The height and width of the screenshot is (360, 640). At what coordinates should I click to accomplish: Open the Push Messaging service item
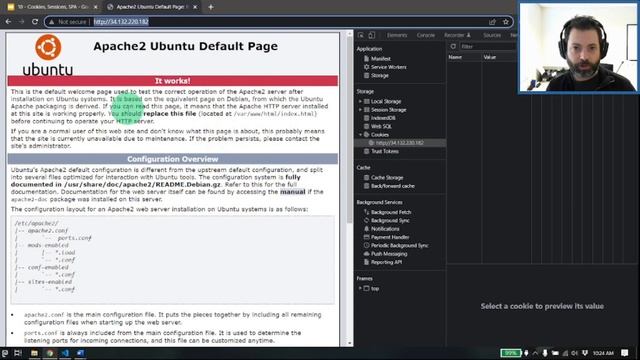pos(389,254)
